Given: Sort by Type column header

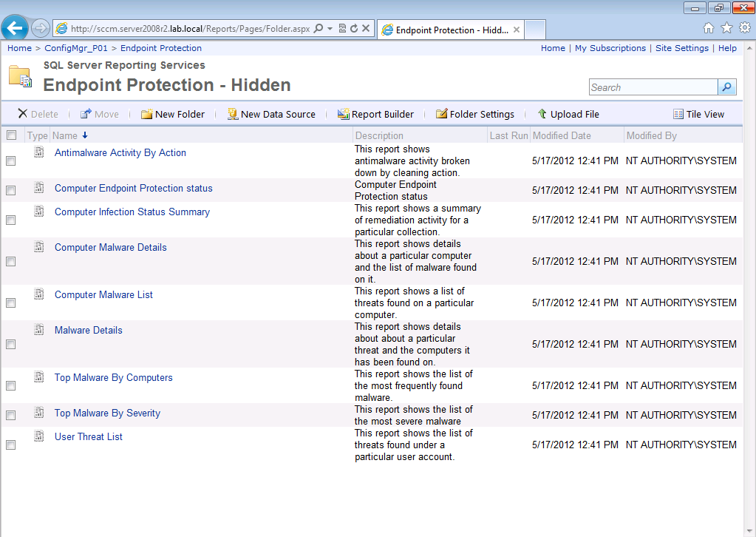Looking at the screenshot, I should pyautogui.click(x=37, y=135).
